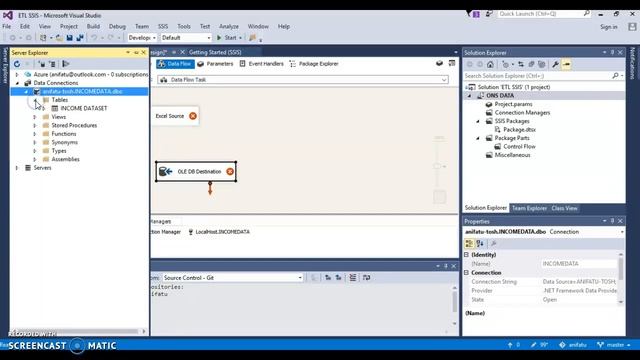This screenshot has height=360, width=640.
Task: Select the Excel Source component
Action: (175, 116)
